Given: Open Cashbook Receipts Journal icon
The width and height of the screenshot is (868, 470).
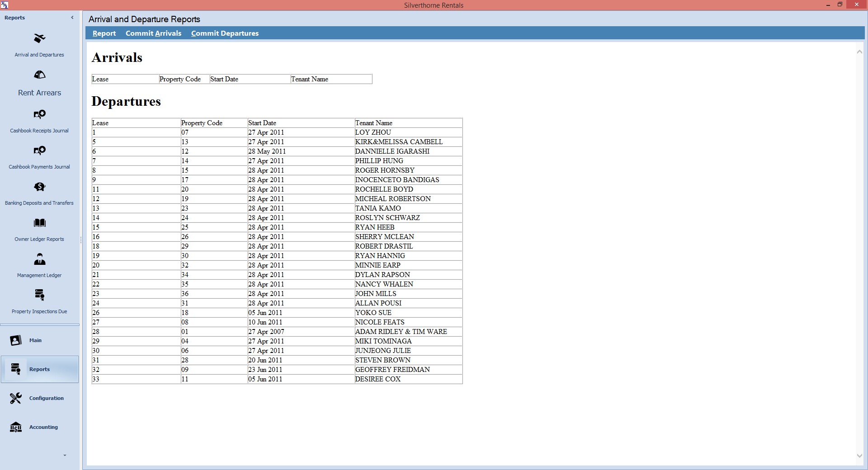Looking at the screenshot, I should pos(39,115).
